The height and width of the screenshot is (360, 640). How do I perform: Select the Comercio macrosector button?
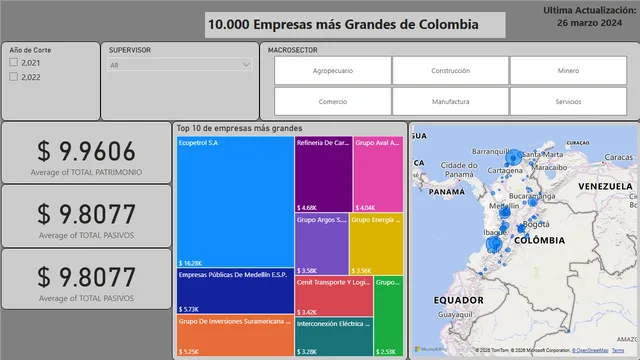(x=333, y=102)
